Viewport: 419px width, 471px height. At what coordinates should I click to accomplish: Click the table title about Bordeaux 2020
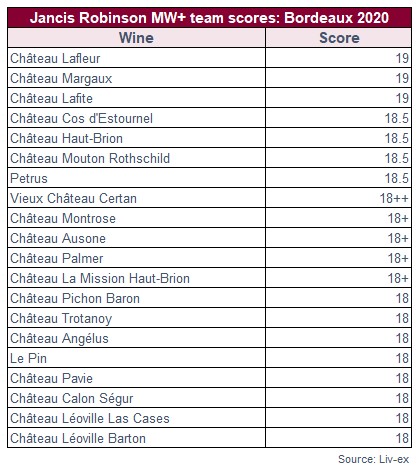point(209,18)
